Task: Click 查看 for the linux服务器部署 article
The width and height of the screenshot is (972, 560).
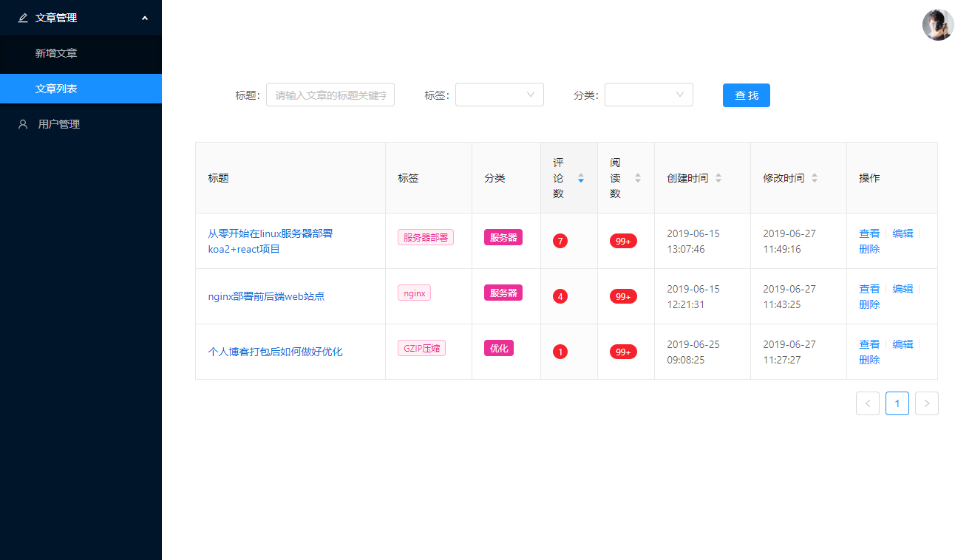Action: click(869, 233)
